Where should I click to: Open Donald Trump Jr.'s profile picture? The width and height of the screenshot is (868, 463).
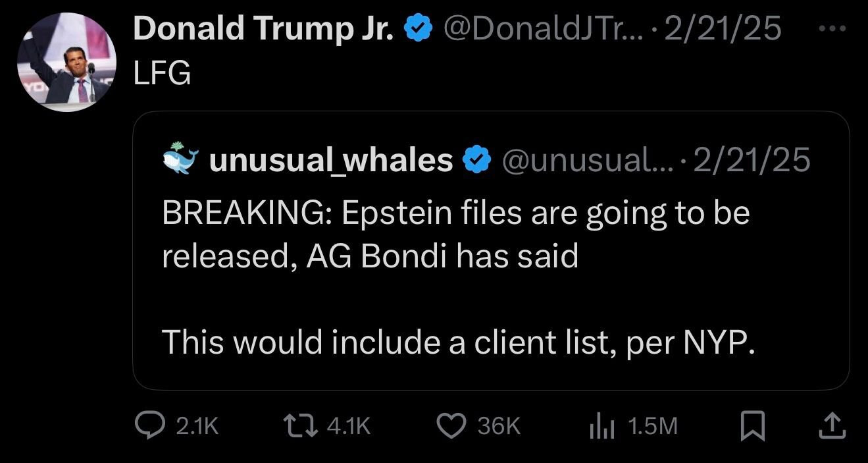(x=66, y=62)
